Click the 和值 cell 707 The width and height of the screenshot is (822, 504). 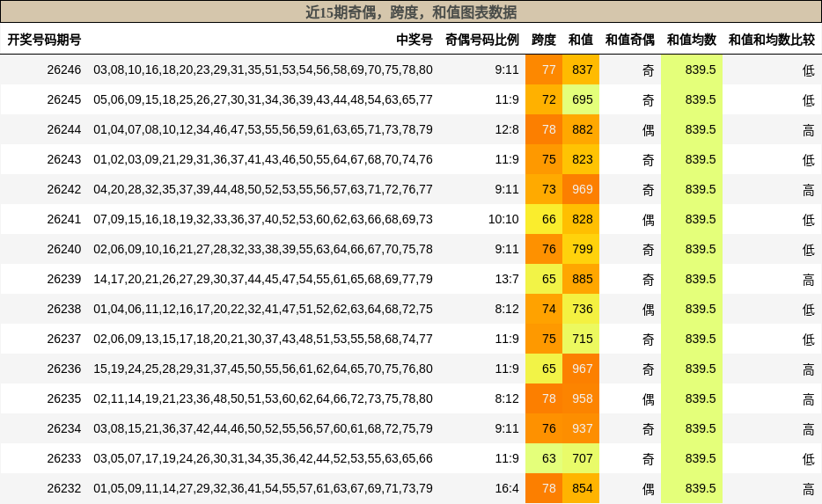click(x=581, y=458)
